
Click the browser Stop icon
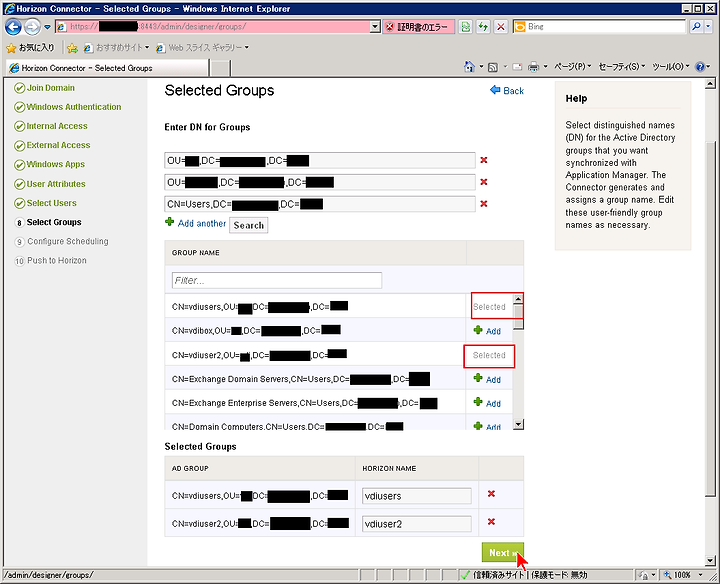click(x=501, y=27)
